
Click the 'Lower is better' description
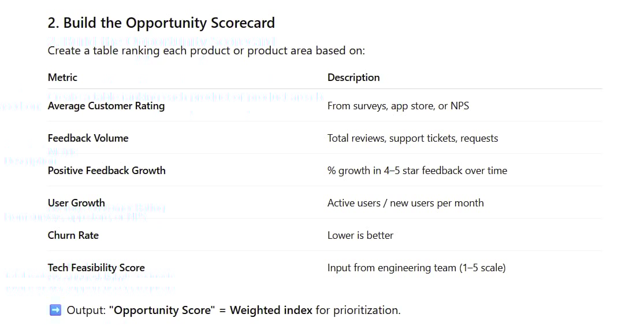pos(360,235)
